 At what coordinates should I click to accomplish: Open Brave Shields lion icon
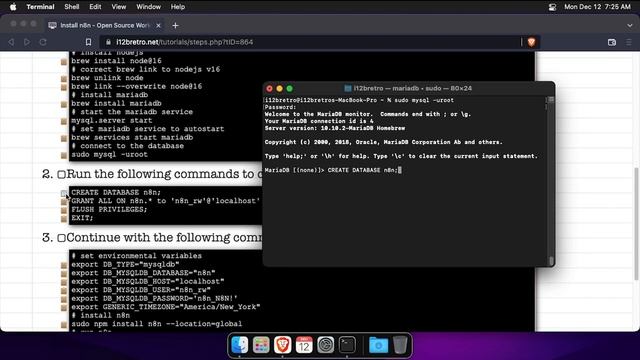(x=531, y=42)
